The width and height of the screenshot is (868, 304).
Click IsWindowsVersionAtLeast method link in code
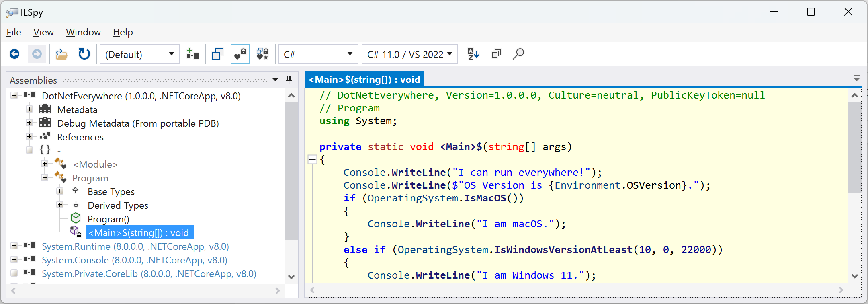[x=563, y=250]
